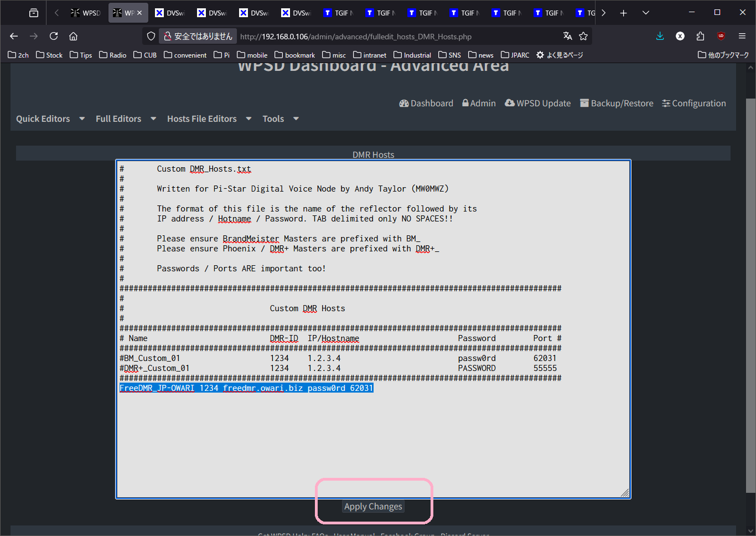Open the Pi bookmark folder
The image size is (756, 536).
[222, 55]
